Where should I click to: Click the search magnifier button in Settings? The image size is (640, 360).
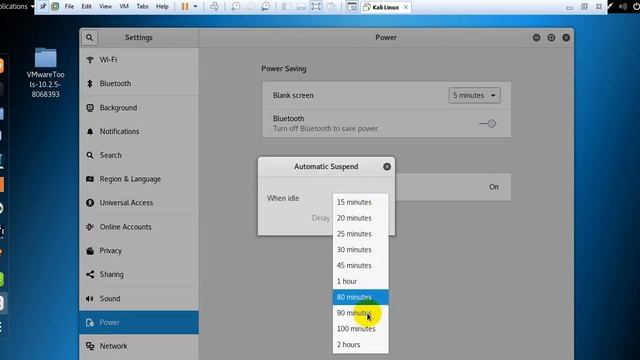pos(89,38)
